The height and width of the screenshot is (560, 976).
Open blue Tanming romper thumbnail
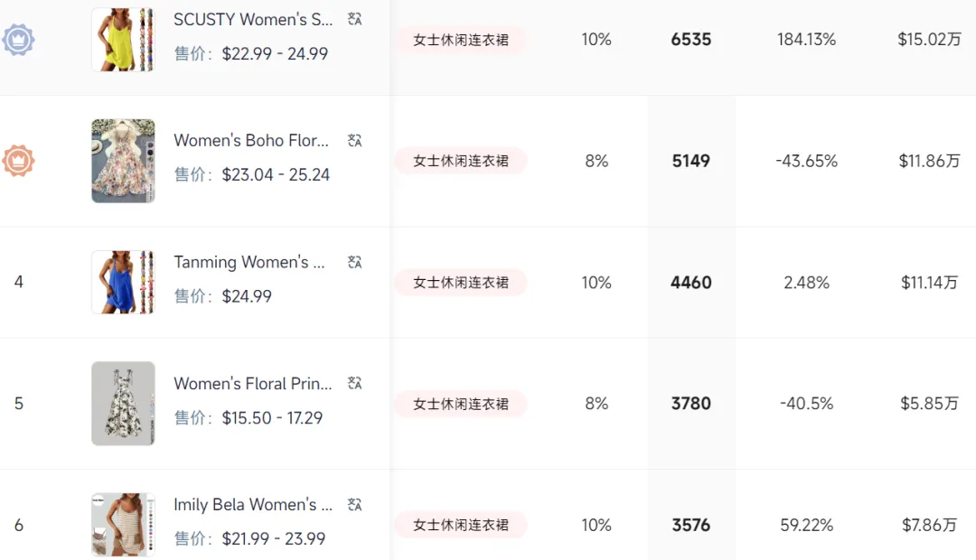[x=123, y=282]
